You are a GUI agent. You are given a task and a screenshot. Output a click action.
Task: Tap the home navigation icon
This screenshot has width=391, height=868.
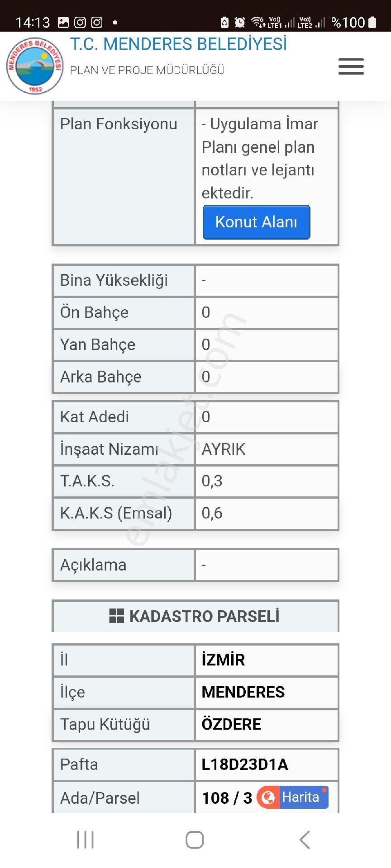(194, 840)
